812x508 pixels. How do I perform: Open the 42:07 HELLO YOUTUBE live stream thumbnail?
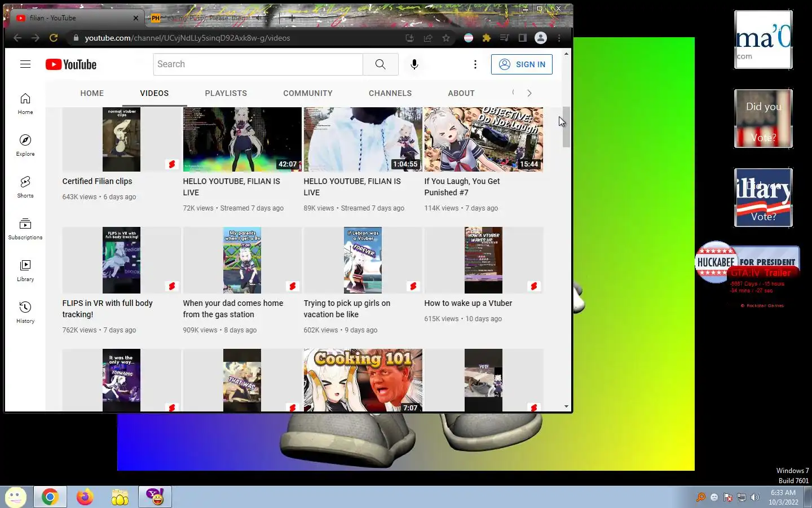pyautogui.click(x=242, y=139)
